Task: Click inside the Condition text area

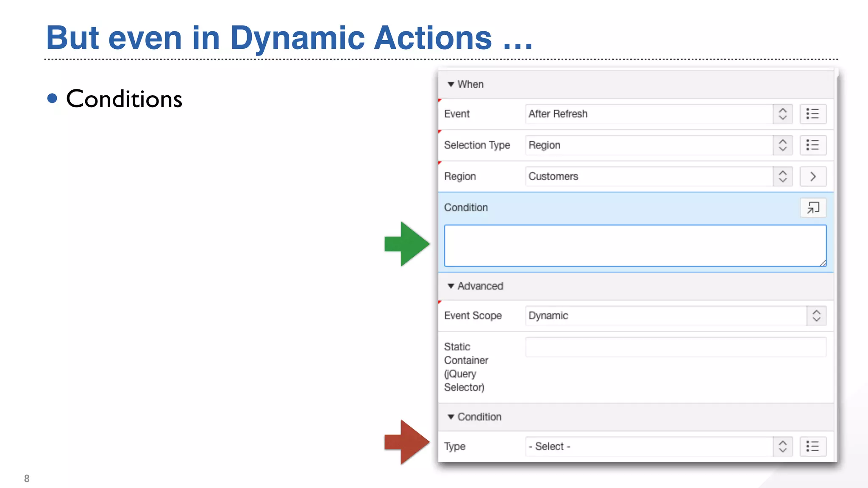Action: point(635,246)
